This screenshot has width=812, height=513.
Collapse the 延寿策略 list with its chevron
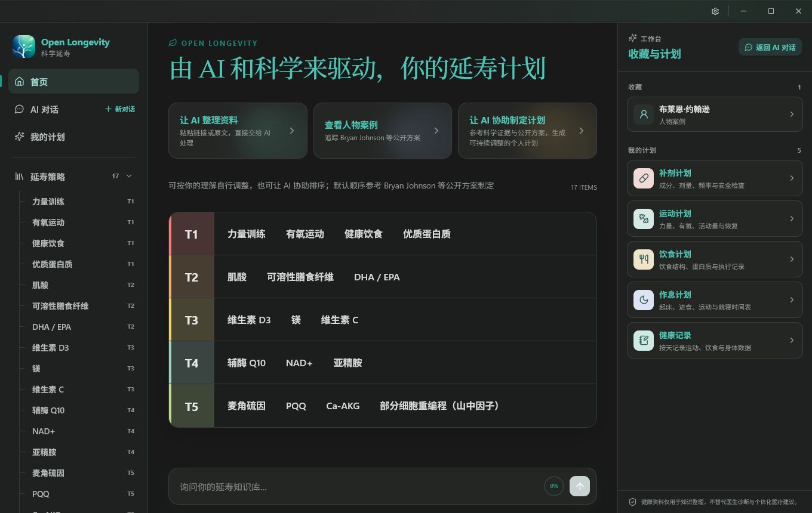click(129, 176)
